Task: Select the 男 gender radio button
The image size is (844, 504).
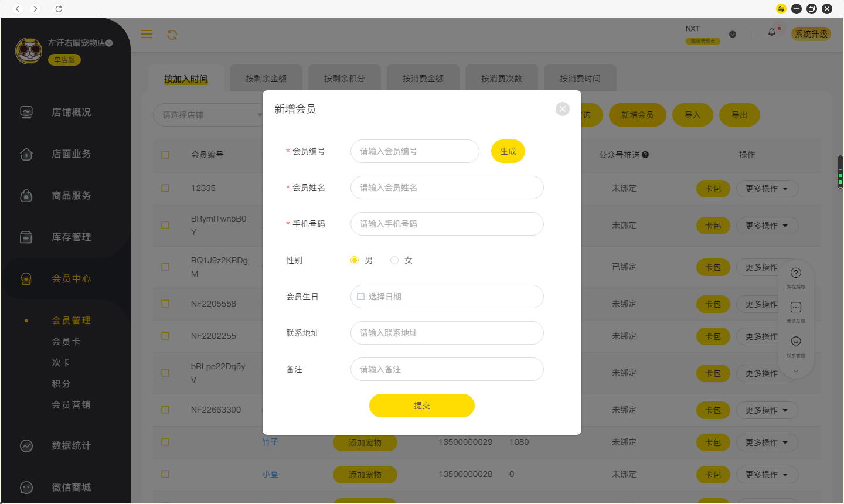Action: point(355,260)
